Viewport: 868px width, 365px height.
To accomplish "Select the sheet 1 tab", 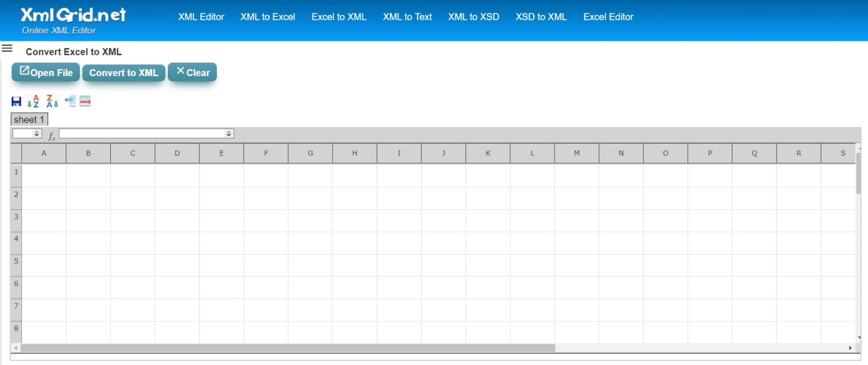I will point(29,119).
